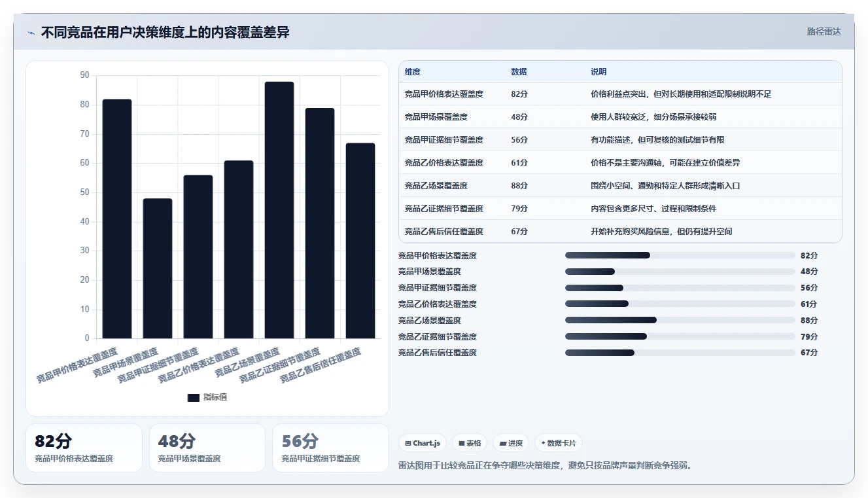Image resolution: width=868 pixels, height=498 pixels.
Task: Click the 48分 progress bar for 竞品甲场景覆盖度
Action: pyautogui.click(x=680, y=272)
